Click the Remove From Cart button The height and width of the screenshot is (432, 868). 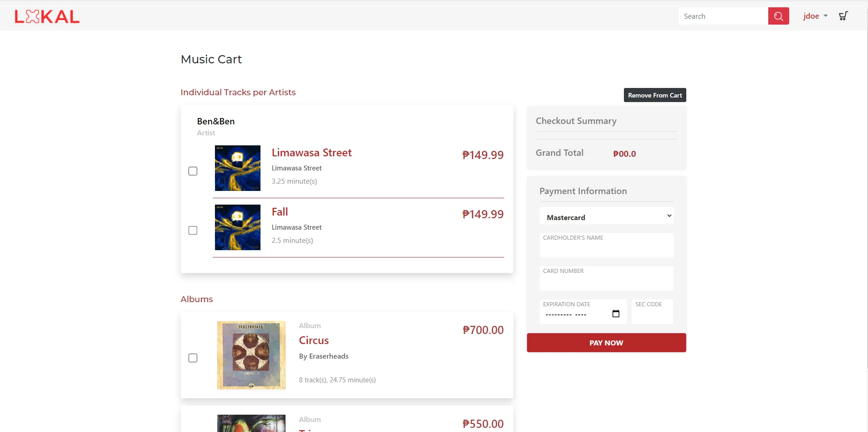point(655,95)
